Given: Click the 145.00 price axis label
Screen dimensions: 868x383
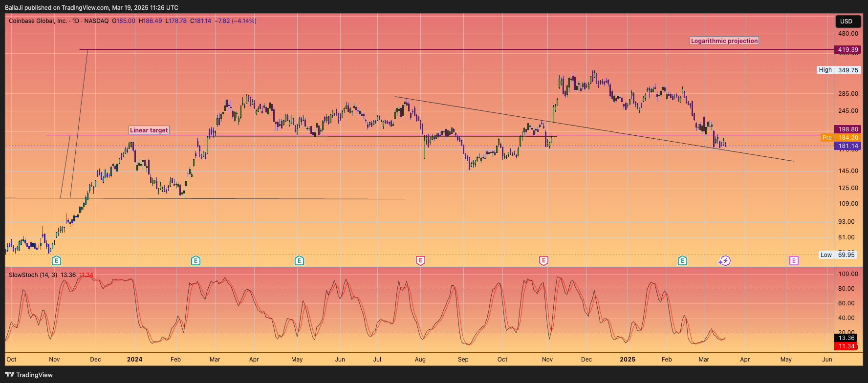Looking at the screenshot, I should pos(848,171).
